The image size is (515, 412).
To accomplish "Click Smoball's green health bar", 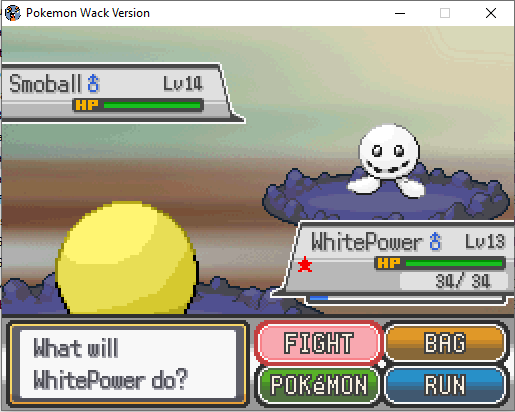I will [x=152, y=105].
